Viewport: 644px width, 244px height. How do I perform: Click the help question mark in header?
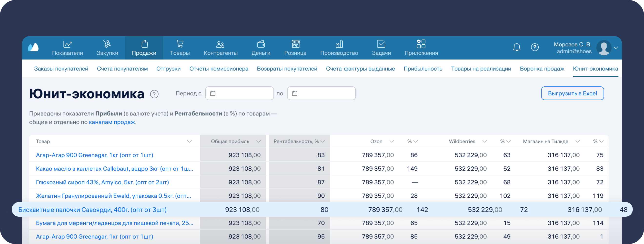[x=534, y=47]
